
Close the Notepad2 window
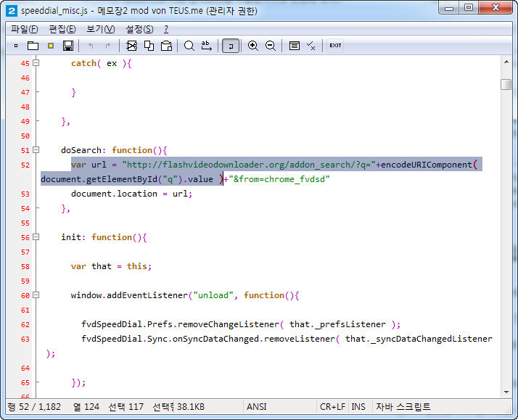pyautogui.click(x=496, y=8)
